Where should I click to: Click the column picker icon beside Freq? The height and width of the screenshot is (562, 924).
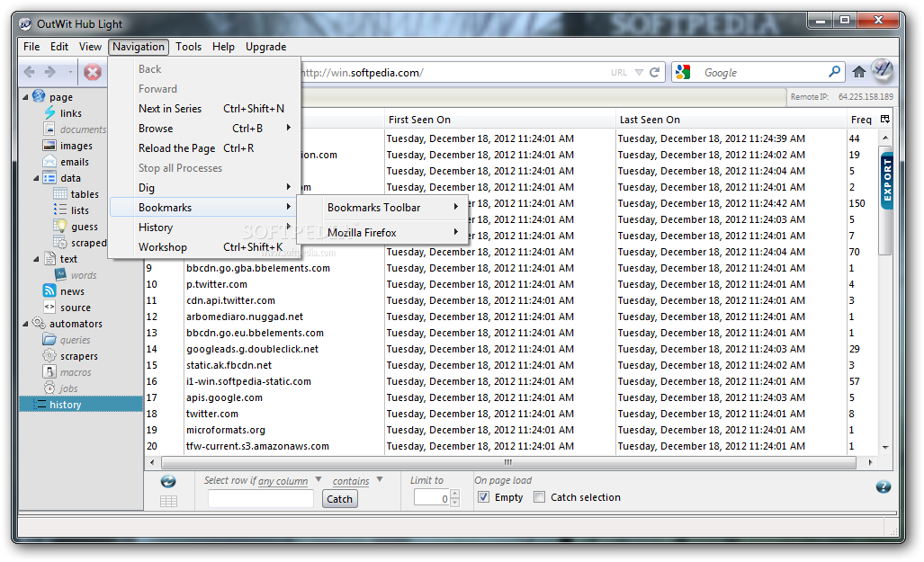point(884,119)
